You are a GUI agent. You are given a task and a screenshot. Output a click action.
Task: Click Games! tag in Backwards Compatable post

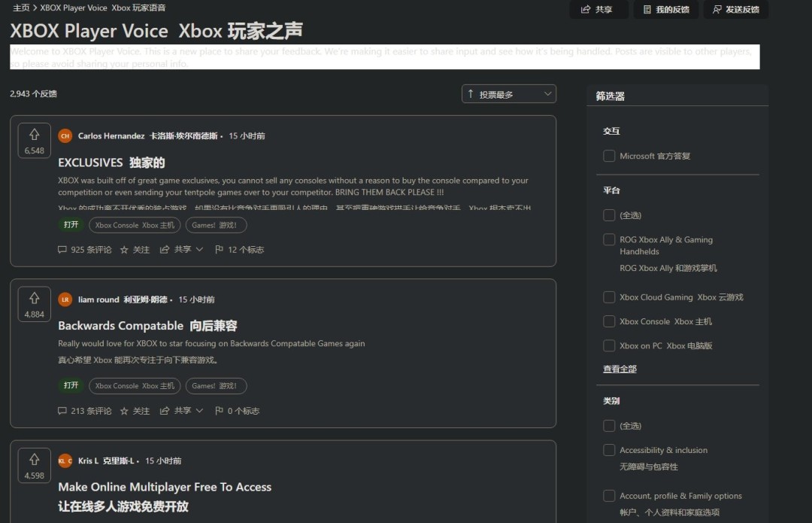pyautogui.click(x=216, y=385)
